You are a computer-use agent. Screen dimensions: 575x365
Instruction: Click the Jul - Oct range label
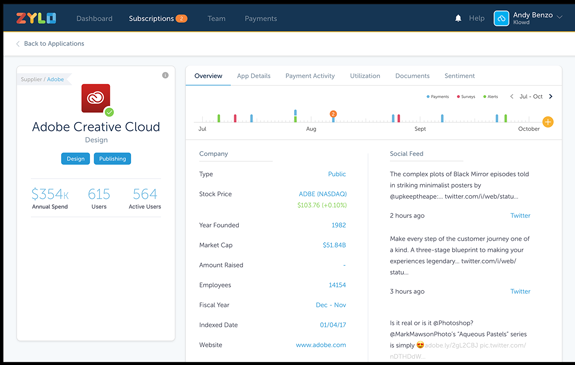pos(531,96)
